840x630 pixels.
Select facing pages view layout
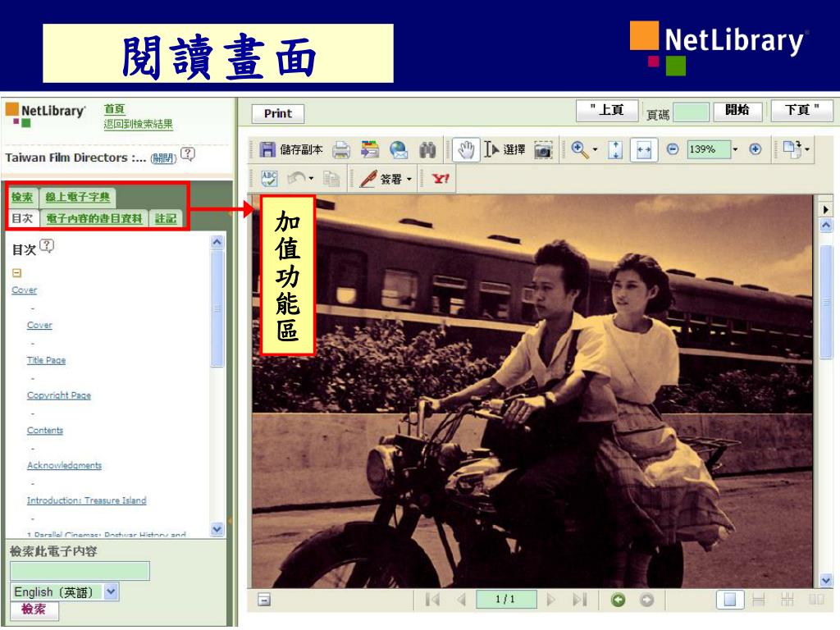pos(816,600)
